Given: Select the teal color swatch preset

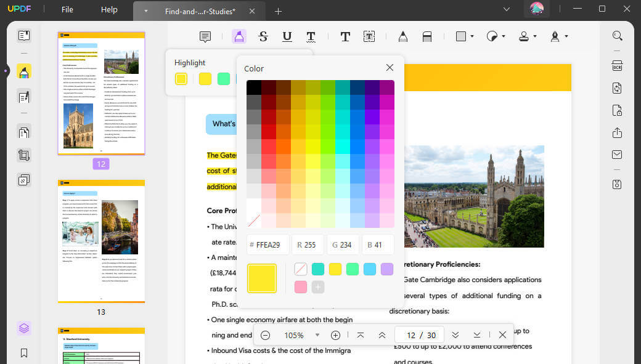Looking at the screenshot, I should point(318,269).
